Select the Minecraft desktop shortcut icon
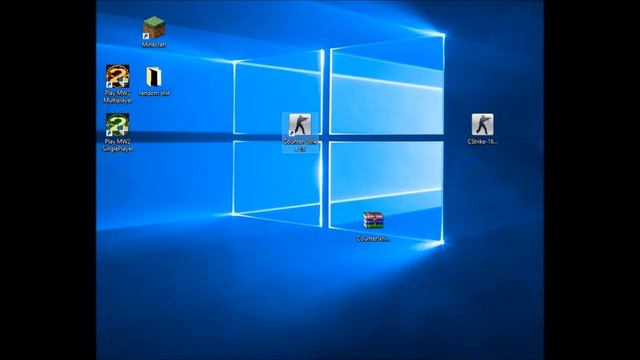 pyautogui.click(x=154, y=28)
